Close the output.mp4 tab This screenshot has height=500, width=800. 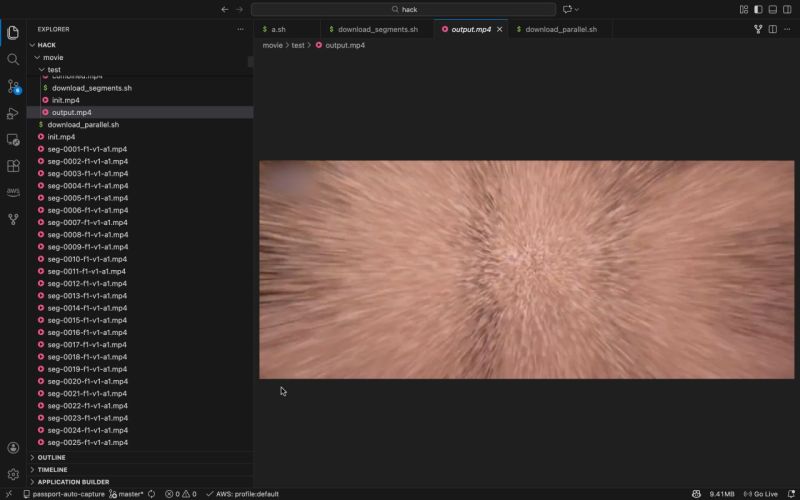pyautogui.click(x=499, y=29)
